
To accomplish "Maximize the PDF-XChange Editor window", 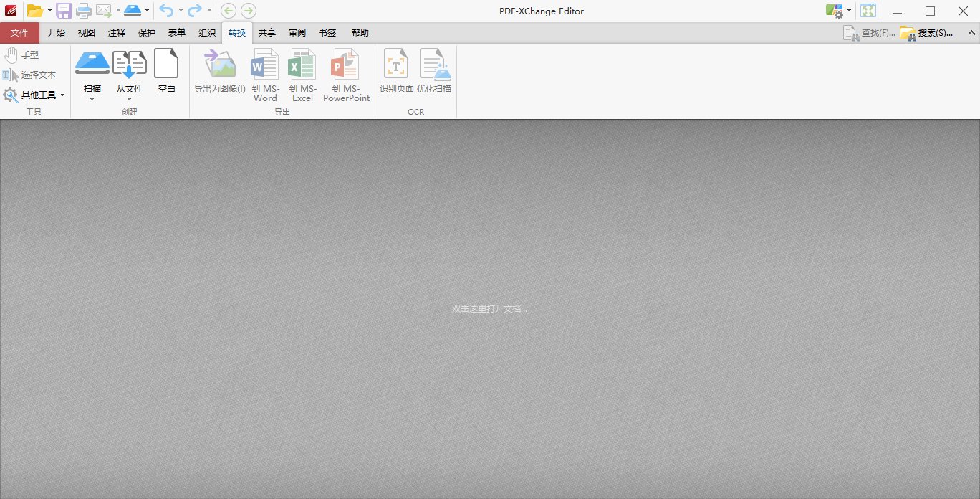I will pos(931,11).
